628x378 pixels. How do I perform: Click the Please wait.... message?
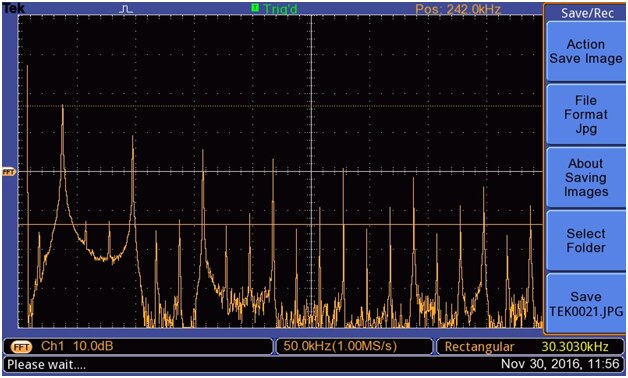[46, 365]
